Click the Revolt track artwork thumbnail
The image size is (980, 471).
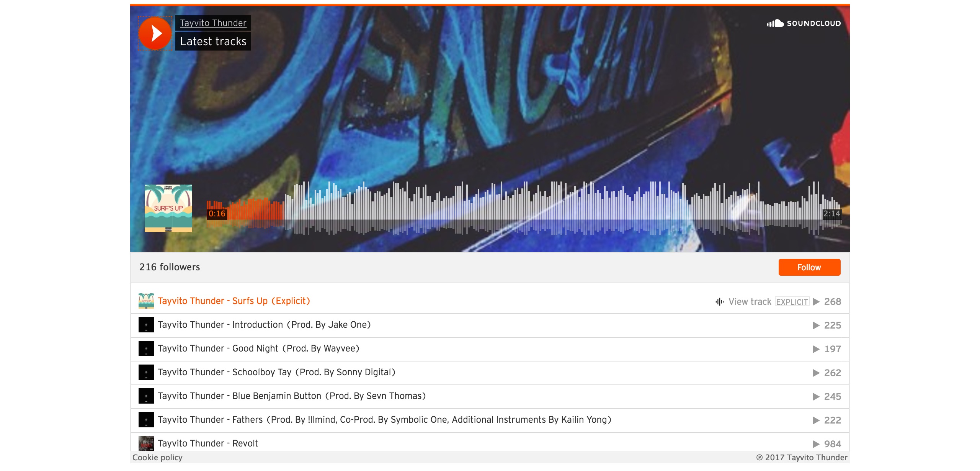146,443
